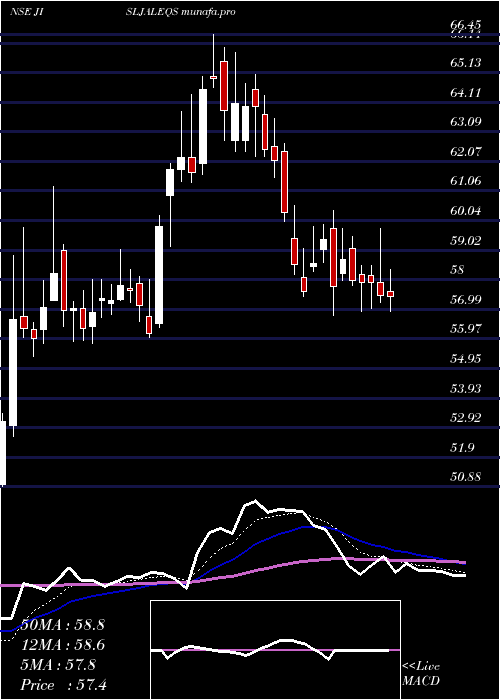This screenshot has height=700, width=500.
Task: Click the 65.13 price axis label
Action: pos(466,62)
